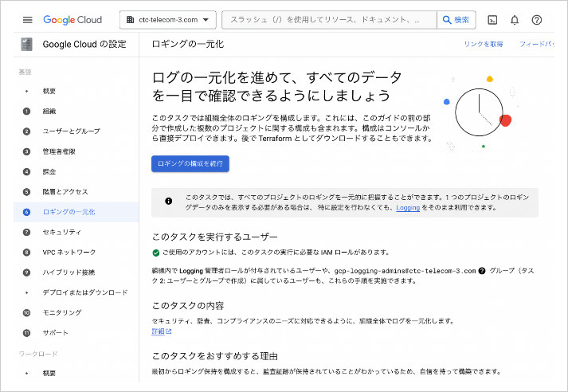
Task: Click step 10 icon for モニタリング
Action: click(26, 312)
